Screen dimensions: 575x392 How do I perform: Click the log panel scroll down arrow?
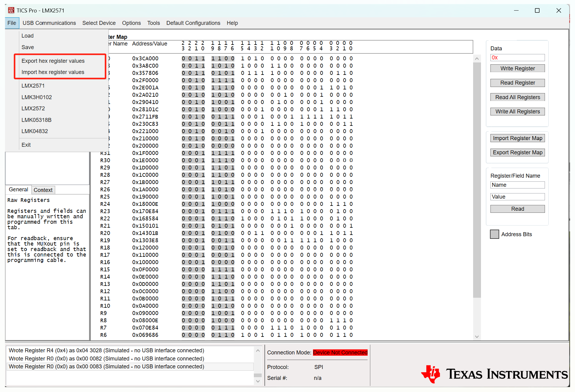click(258, 381)
